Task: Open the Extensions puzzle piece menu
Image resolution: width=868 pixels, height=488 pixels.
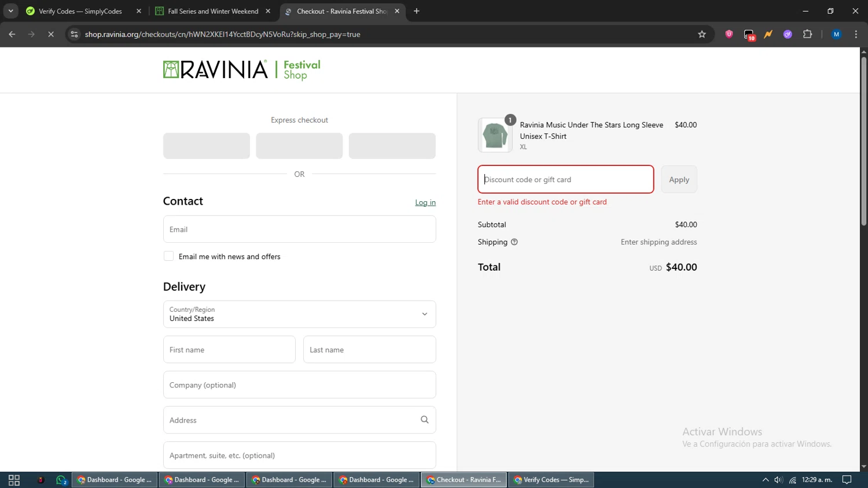Action: coord(808,34)
